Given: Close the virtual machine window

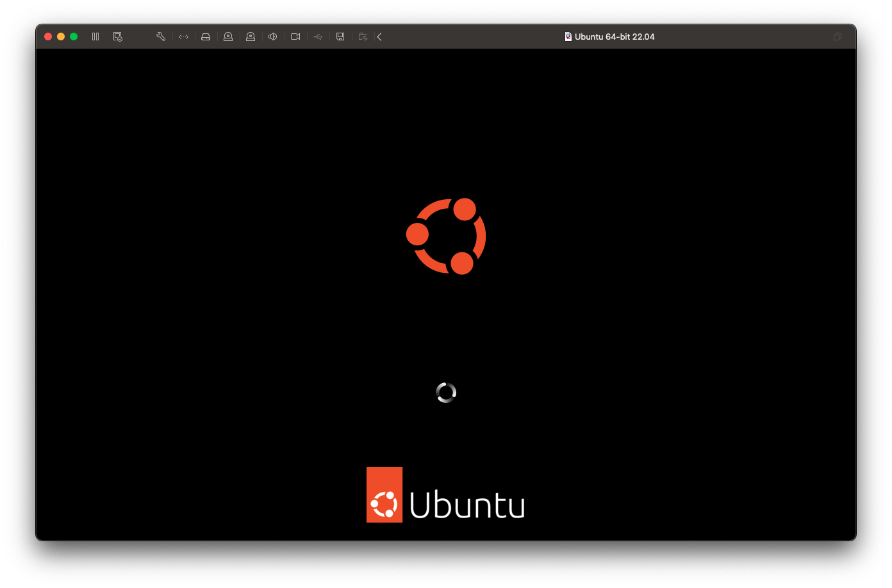Looking at the screenshot, I should [48, 37].
